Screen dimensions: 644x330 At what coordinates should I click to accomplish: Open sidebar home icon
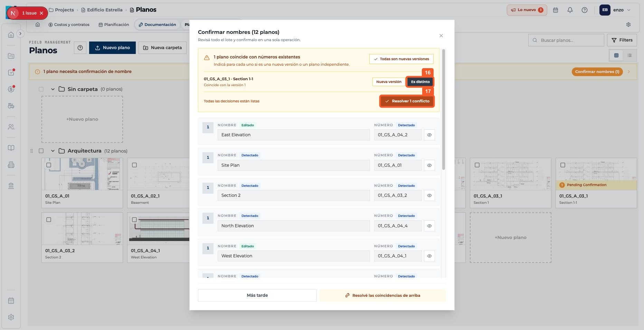coord(11,35)
